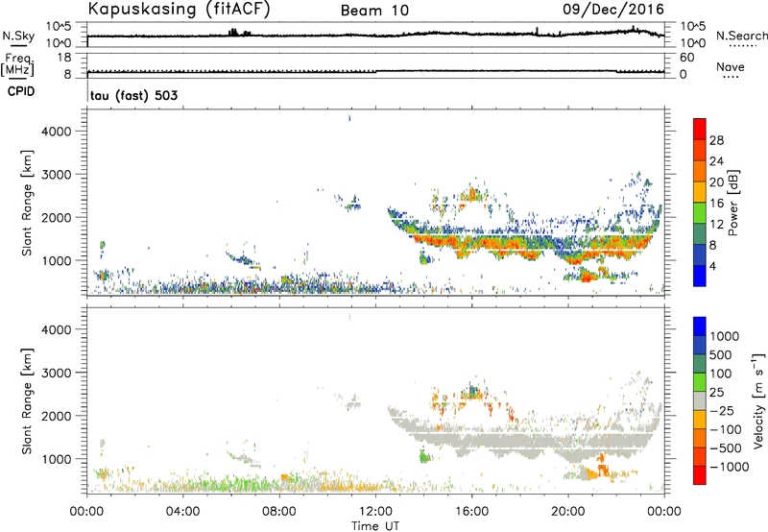Click the frequency trace line

(x=375, y=71)
